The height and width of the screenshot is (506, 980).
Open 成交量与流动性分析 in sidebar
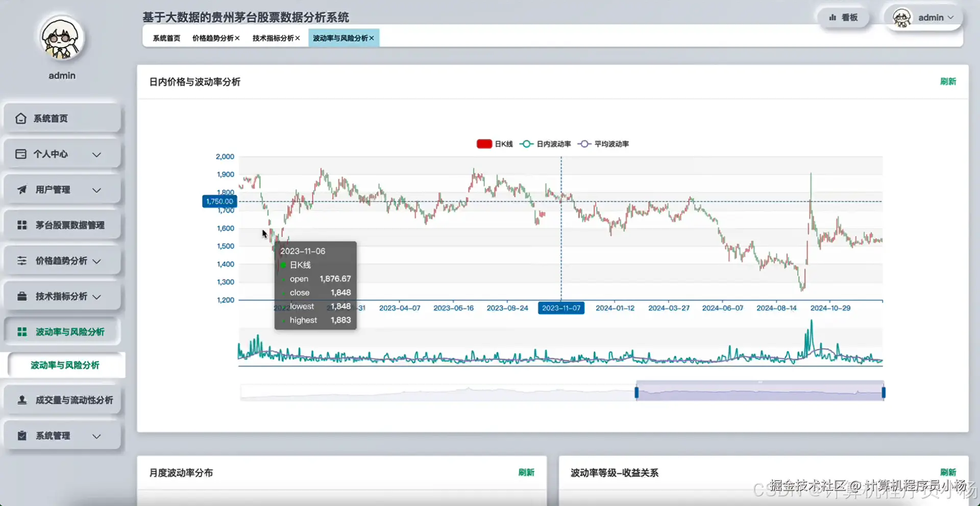pyautogui.click(x=62, y=400)
